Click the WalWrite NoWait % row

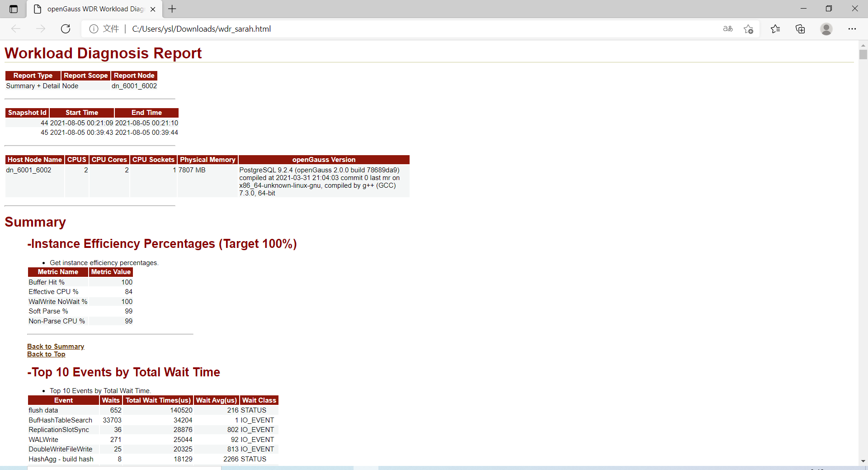[80, 302]
